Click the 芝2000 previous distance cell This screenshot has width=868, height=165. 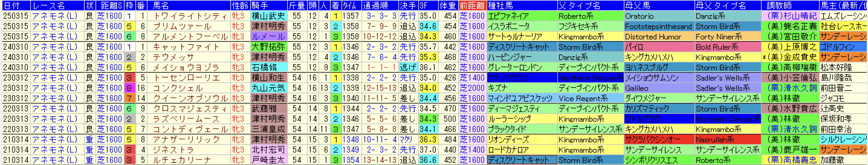click(x=472, y=88)
